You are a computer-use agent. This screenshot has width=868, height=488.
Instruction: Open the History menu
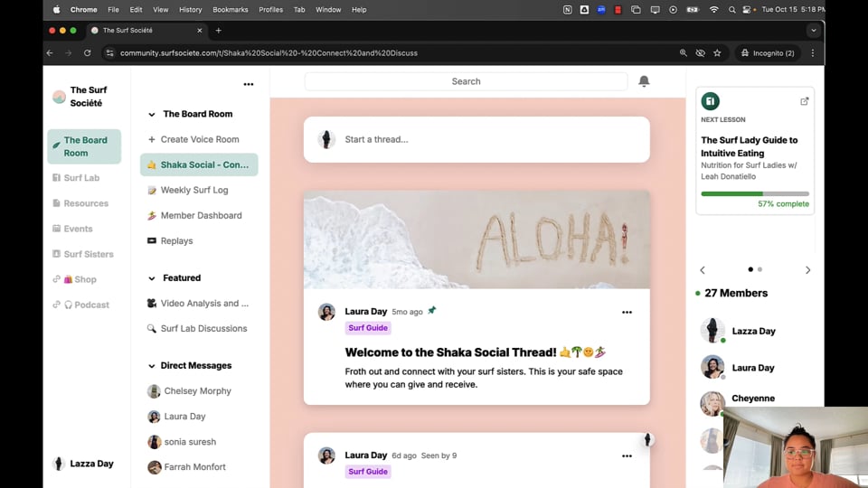191,9
